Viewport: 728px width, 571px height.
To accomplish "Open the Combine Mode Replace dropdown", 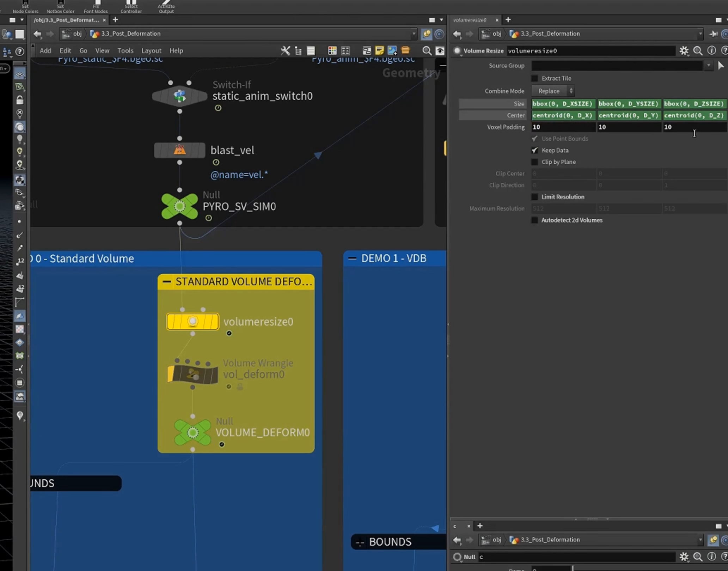I will pos(553,91).
